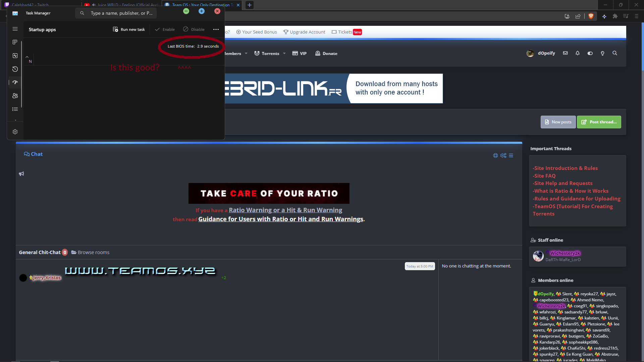Open Torrents navigation item
Image resolution: width=644 pixels, height=362 pixels.
coord(267,54)
